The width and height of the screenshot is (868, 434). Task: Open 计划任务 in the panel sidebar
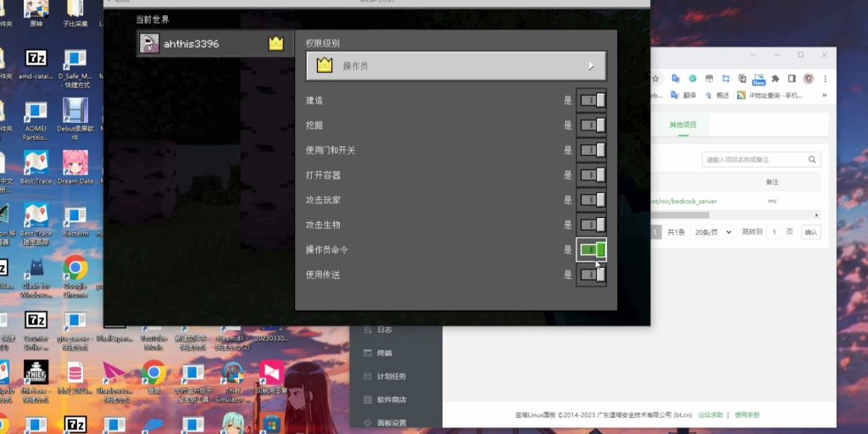(385, 376)
